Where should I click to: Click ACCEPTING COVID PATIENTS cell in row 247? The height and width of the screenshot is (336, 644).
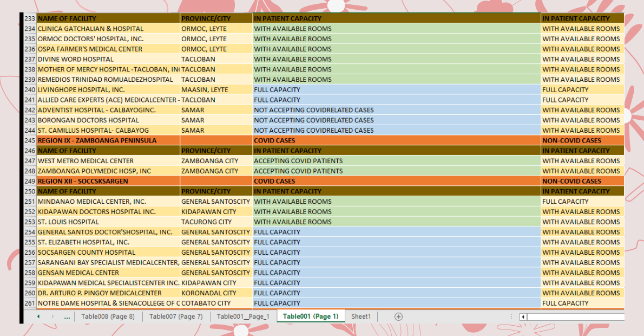[397, 161]
